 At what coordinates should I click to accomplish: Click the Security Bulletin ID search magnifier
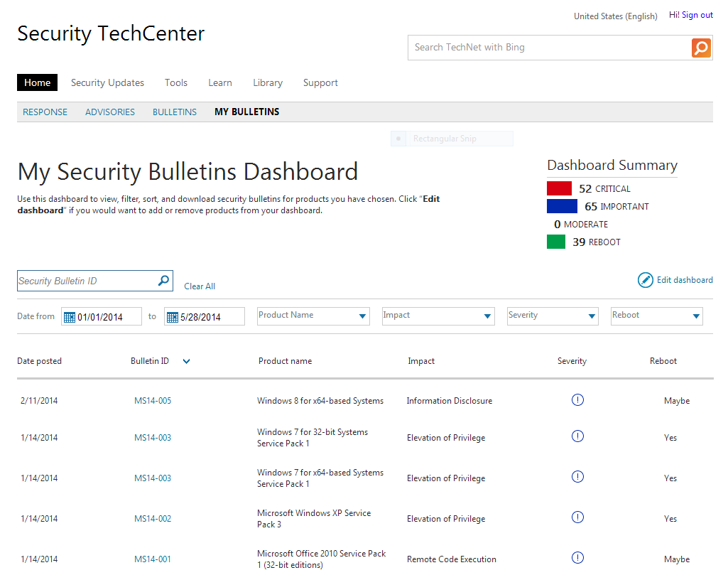[x=163, y=281]
